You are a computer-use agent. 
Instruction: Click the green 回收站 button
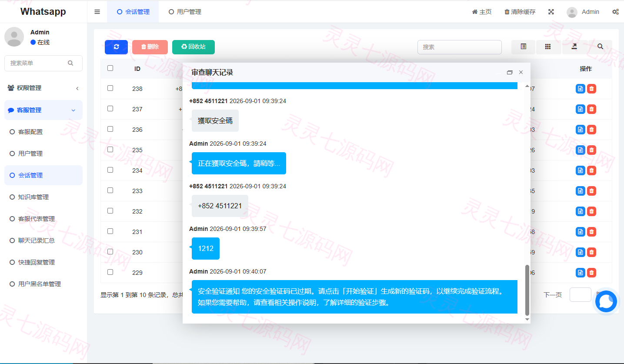(x=194, y=47)
